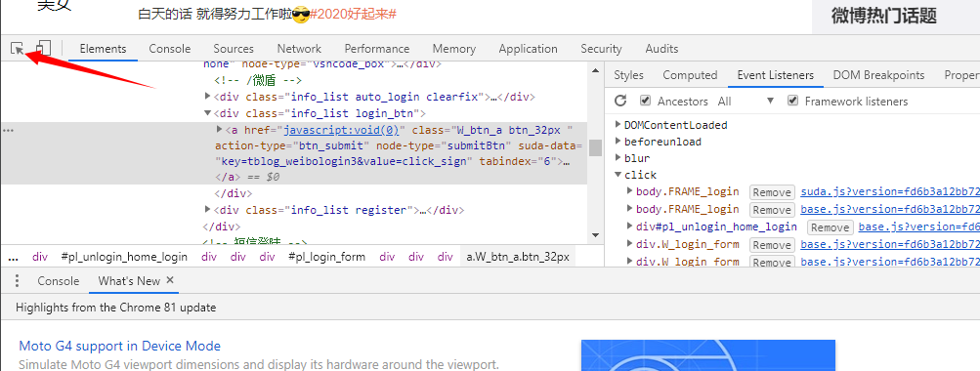Open the All listener filter dropdown
The image size is (980, 371).
[746, 101]
